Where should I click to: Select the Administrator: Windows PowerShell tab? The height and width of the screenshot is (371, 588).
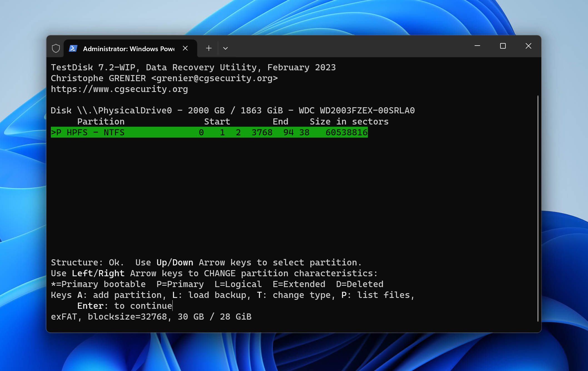[130, 48]
